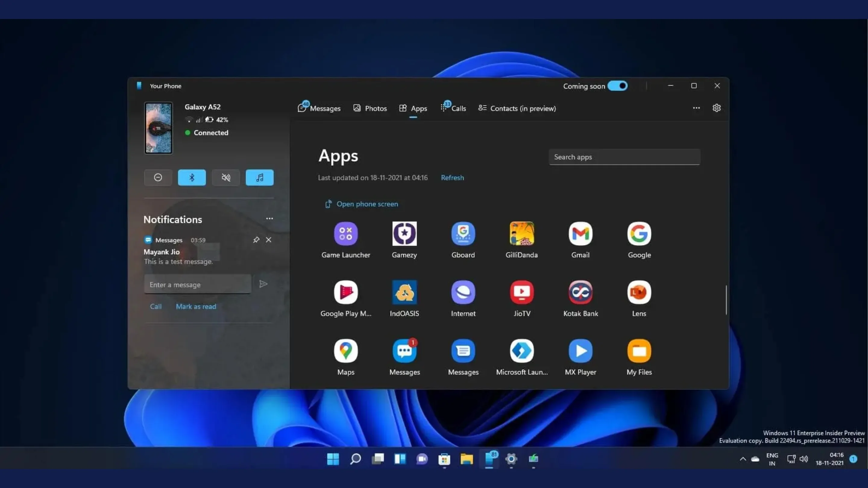Open the Maps app
The width and height of the screenshot is (868, 488).
point(346,357)
